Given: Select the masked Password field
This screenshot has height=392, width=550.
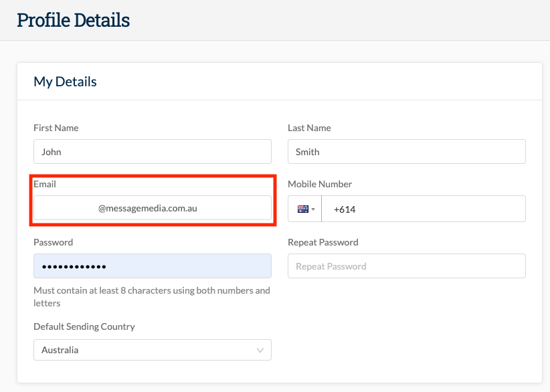Looking at the screenshot, I should (152, 266).
